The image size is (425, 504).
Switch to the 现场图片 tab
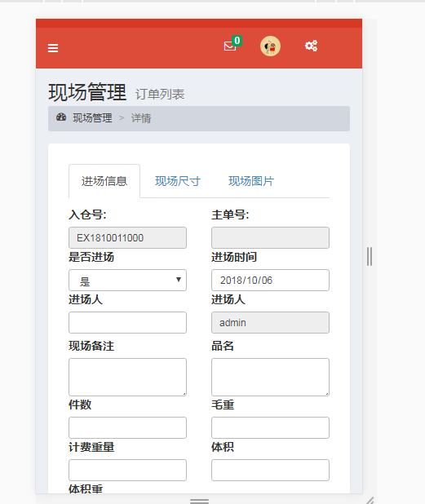tap(250, 181)
